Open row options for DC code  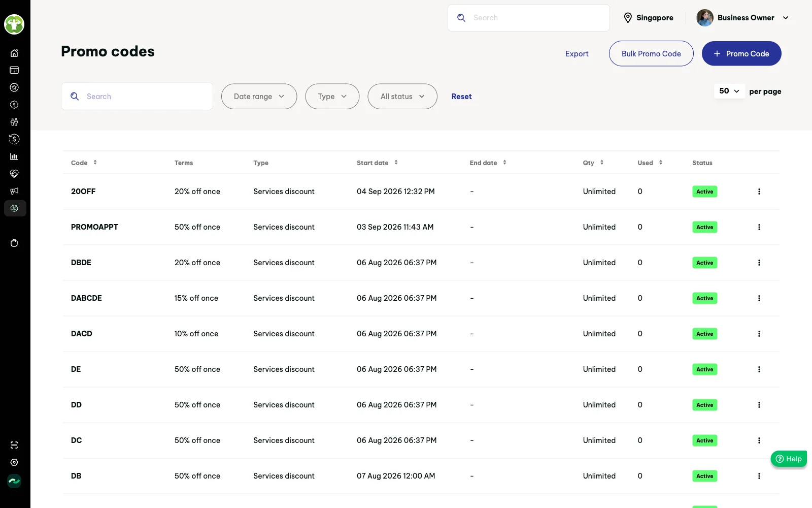pyautogui.click(x=759, y=440)
